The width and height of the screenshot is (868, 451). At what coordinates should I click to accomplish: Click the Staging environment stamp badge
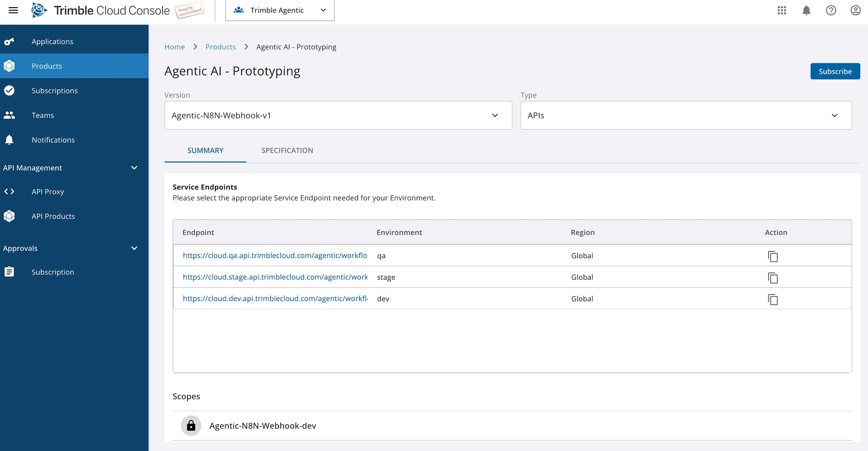pos(190,10)
